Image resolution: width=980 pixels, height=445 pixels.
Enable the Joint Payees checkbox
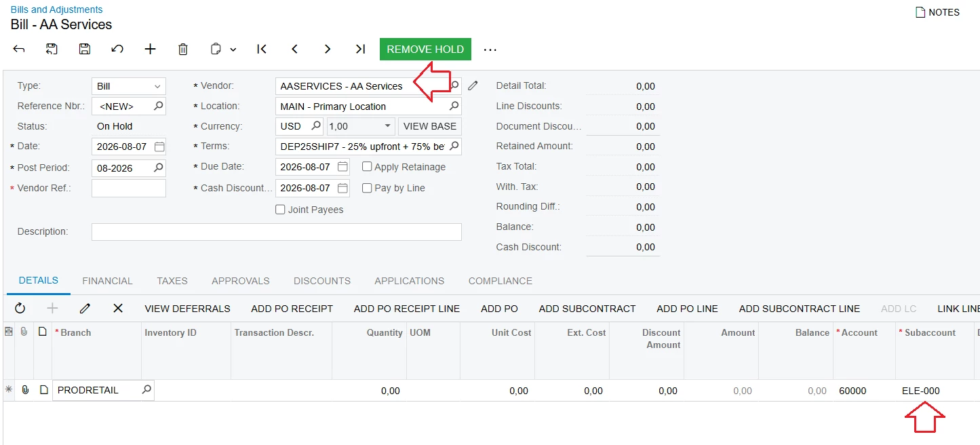point(280,210)
